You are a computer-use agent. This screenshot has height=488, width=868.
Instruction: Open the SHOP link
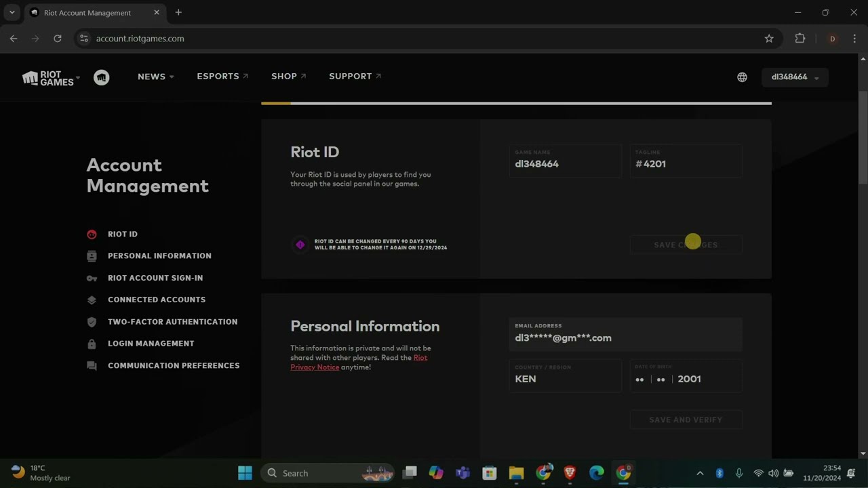click(x=289, y=77)
